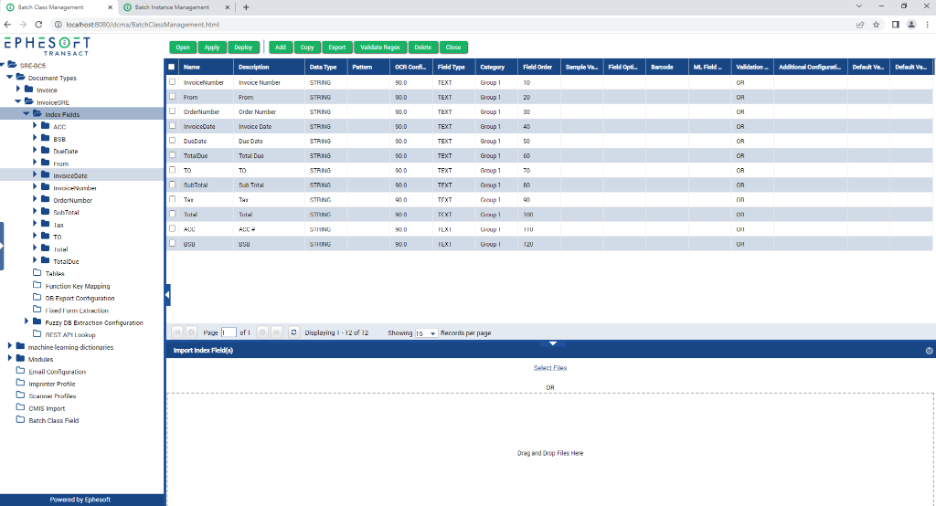
Task: Click the refresh icon in the grid pager
Action: [x=294, y=332]
